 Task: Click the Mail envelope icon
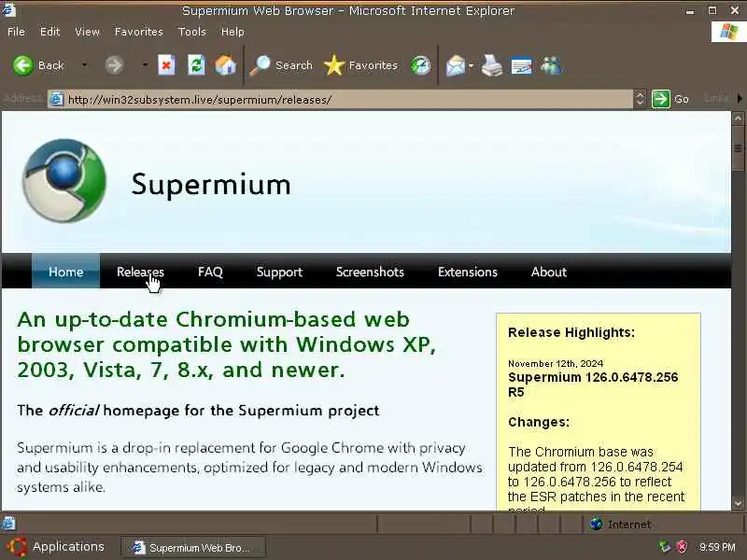456,65
